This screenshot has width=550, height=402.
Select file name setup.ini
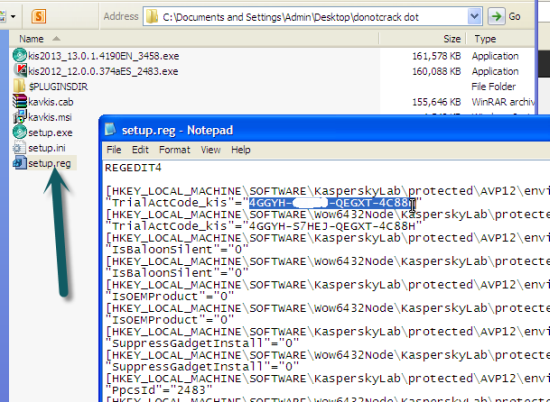click(47, 148)
